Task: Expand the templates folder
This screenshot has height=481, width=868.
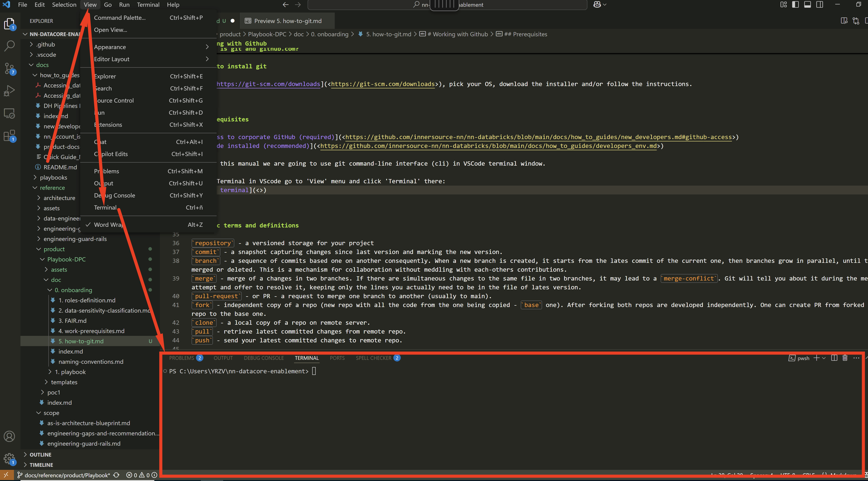Action: point(64,382)
